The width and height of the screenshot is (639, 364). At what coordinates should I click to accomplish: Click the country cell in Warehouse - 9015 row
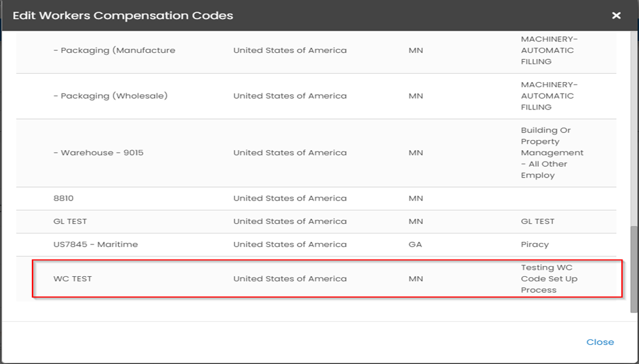click(x=290, y=153)
